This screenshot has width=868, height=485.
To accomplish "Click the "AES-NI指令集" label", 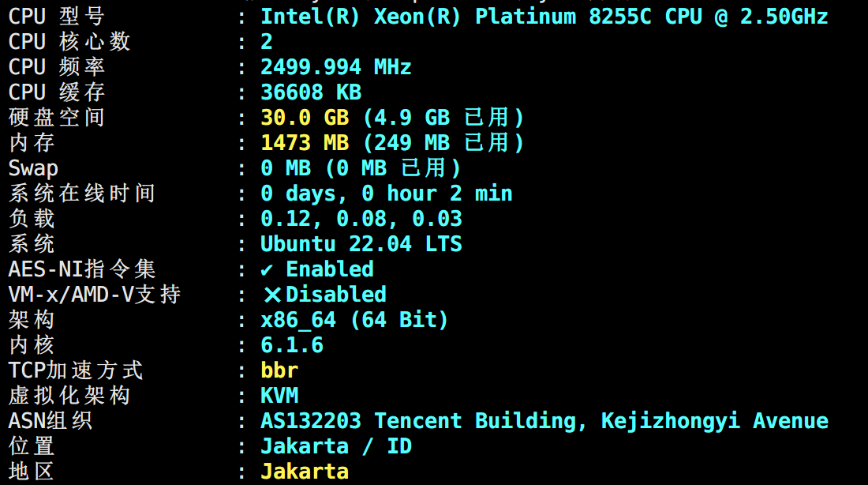I will [x=82, y=269].
